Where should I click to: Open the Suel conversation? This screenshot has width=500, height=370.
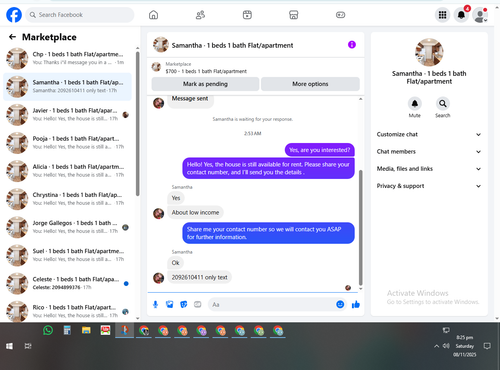pos(67,255)
